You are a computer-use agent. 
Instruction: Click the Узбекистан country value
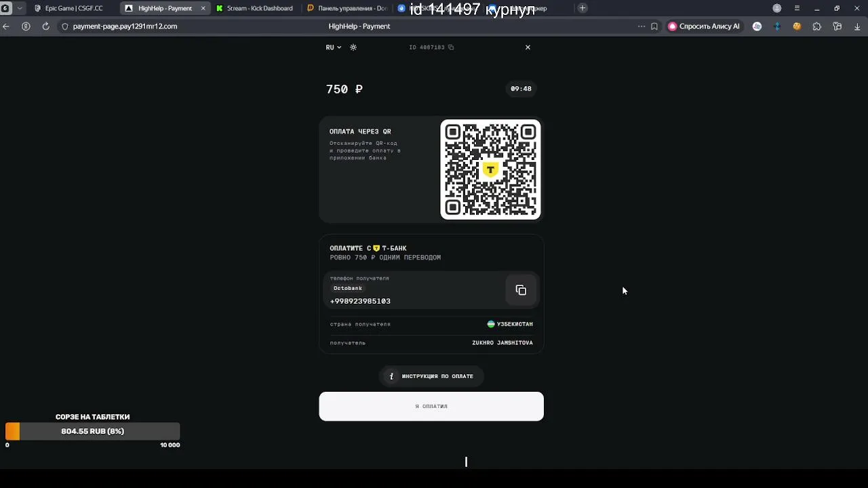510,324
